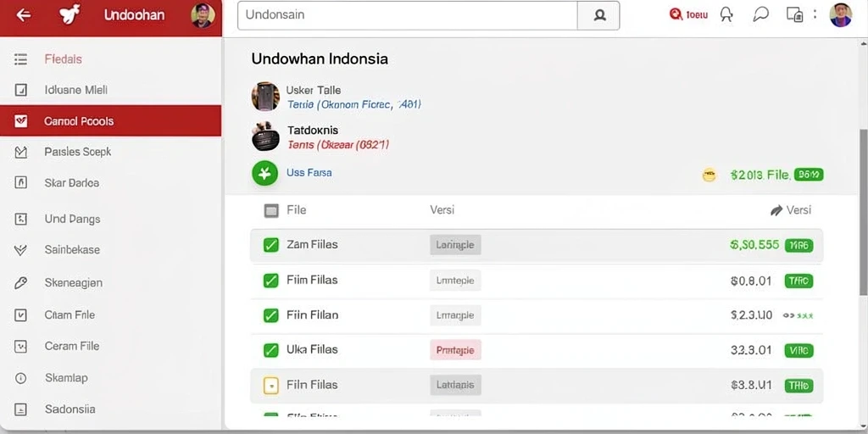Toggle the select-all File header checkbox
The image size is (868, 434).
(271, 211)
